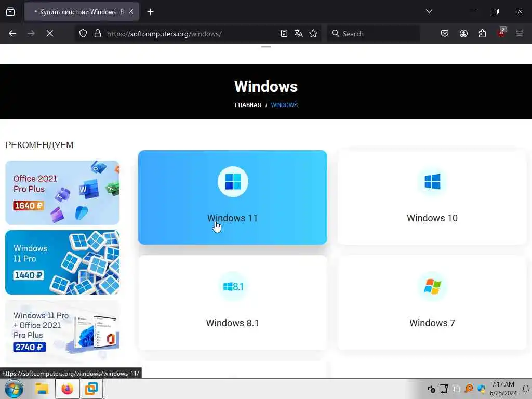The height and width of the screenshot is (399, 532).
Task: Open the Windows 11 category card
Action: (x=233, y=197)
